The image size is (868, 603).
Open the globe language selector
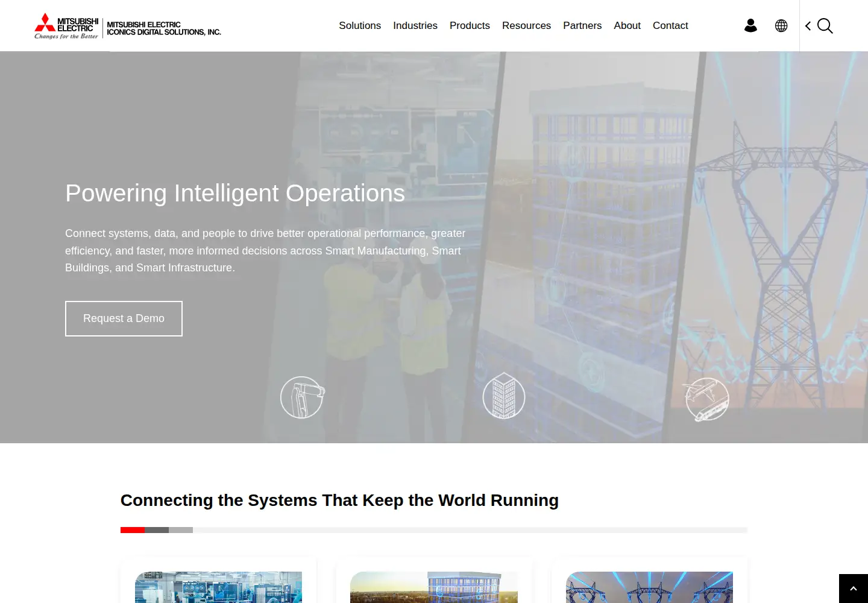[x=781, y=25]
